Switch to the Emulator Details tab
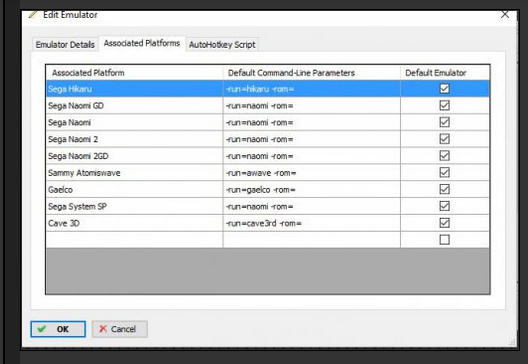The image size is (528, 364). [x=65, y=44]
